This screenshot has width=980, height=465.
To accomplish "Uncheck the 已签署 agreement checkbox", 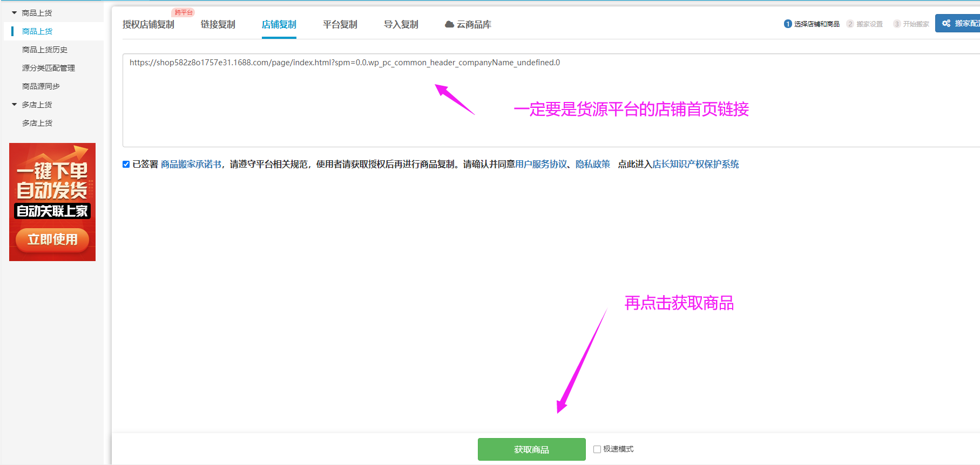I will click(x=126, y=165).
